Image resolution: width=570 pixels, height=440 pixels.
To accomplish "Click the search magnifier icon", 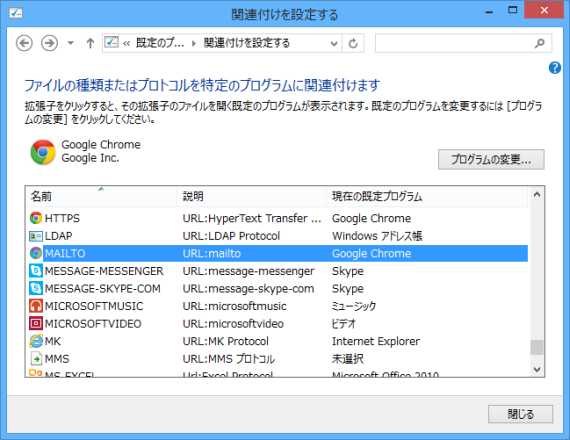I will tap(540, 43).
